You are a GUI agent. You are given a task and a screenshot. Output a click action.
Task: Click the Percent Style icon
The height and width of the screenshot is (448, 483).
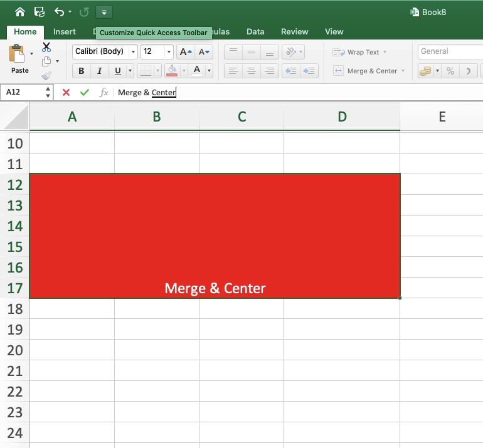click(x=450, y=71)
